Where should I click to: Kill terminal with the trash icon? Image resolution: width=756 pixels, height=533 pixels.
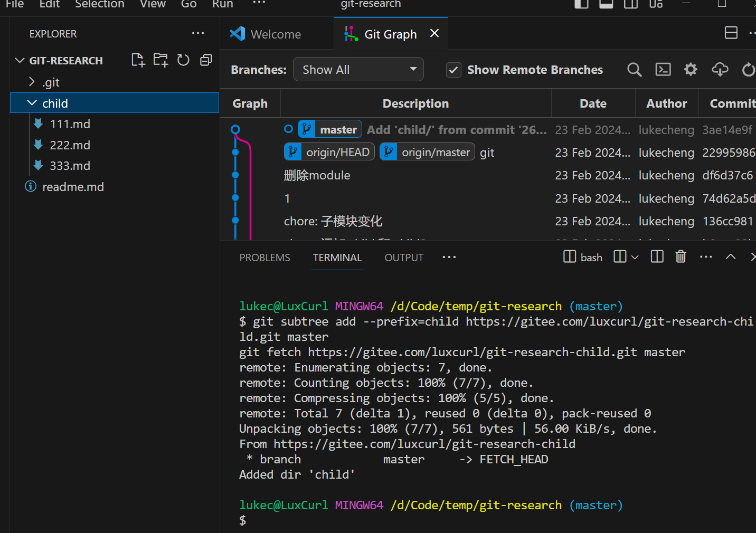(x=681, y=257)
